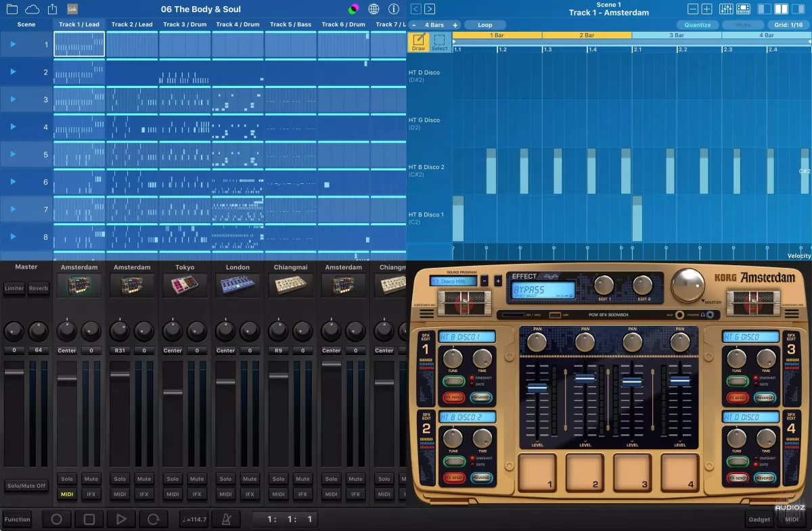812x531 pixels.
Task: Toggle the yellow MIDI button on first Amsterdam channel
Action: point(67,494)
